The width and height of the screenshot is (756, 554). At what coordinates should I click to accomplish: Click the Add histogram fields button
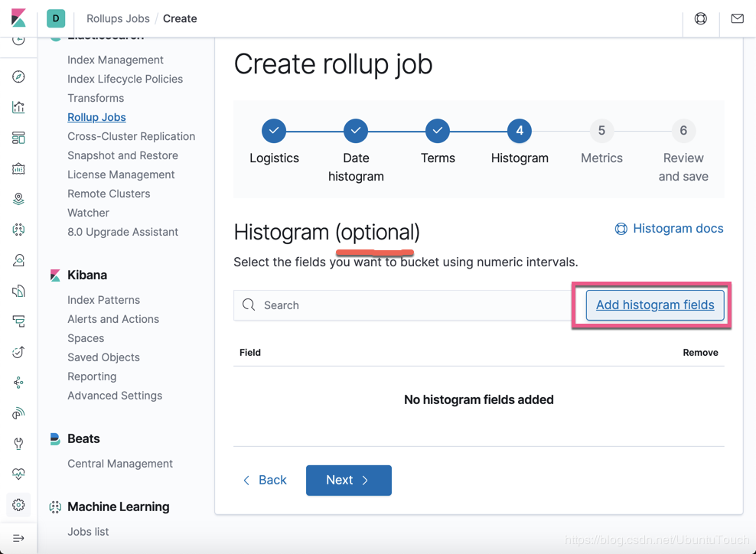coord(655,305)
